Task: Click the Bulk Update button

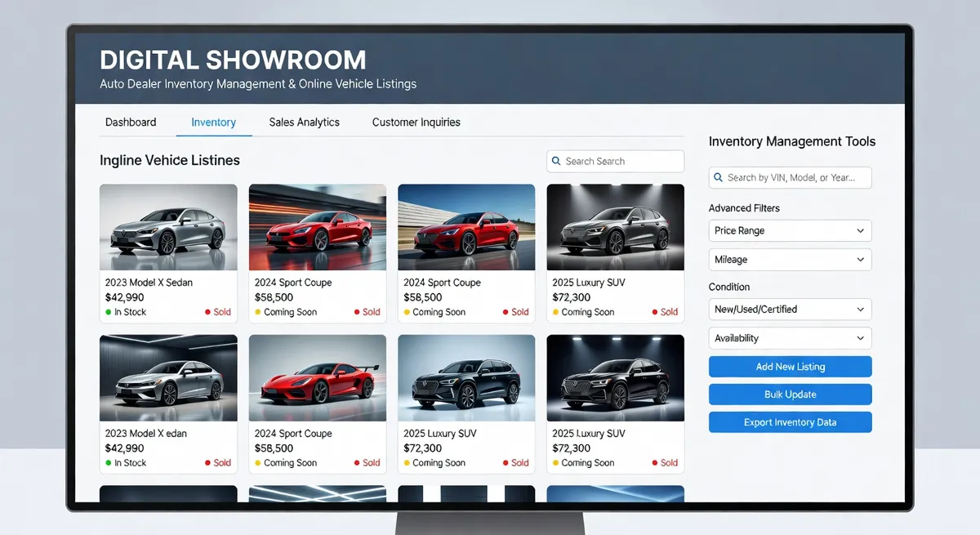Action: tap(790, 395)
